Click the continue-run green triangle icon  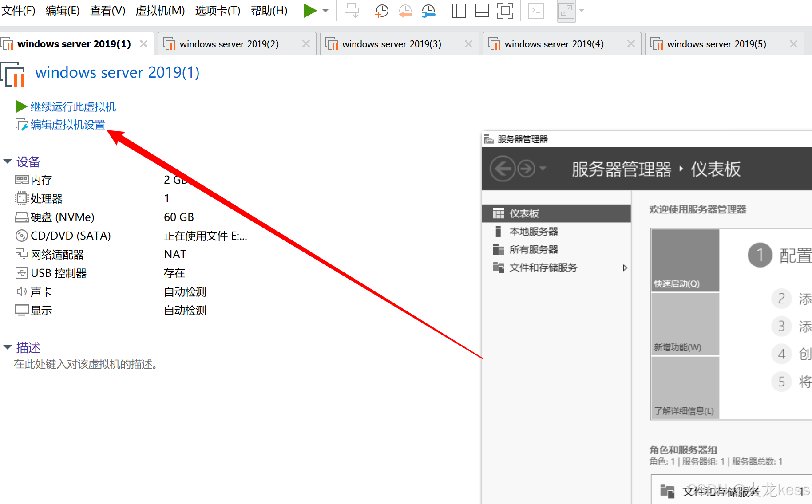point(22,106)
